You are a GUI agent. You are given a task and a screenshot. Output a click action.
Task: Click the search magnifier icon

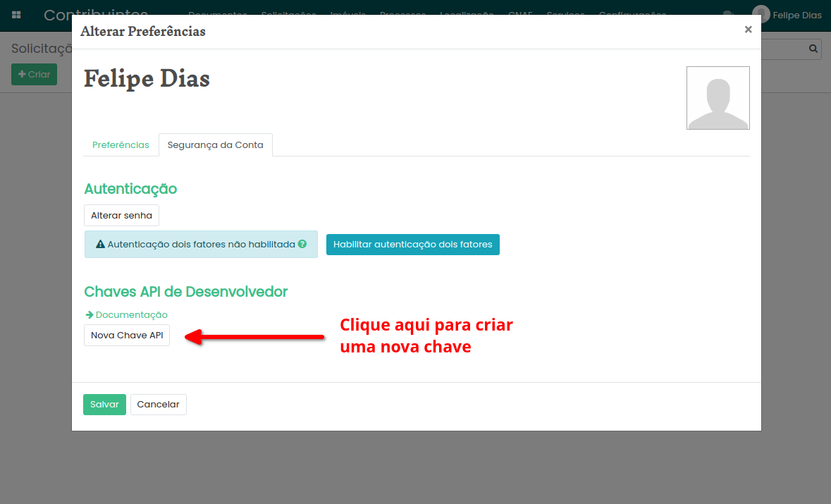pyautogui.click(x=813, y=49)
